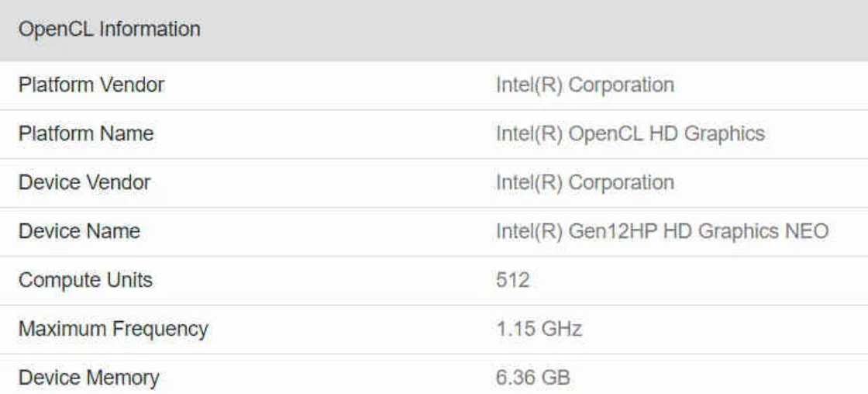The height and width of the screenshot is (394, 868).
Task: Select the Maximum Frequency label
Action: click(x=113, y=329)
